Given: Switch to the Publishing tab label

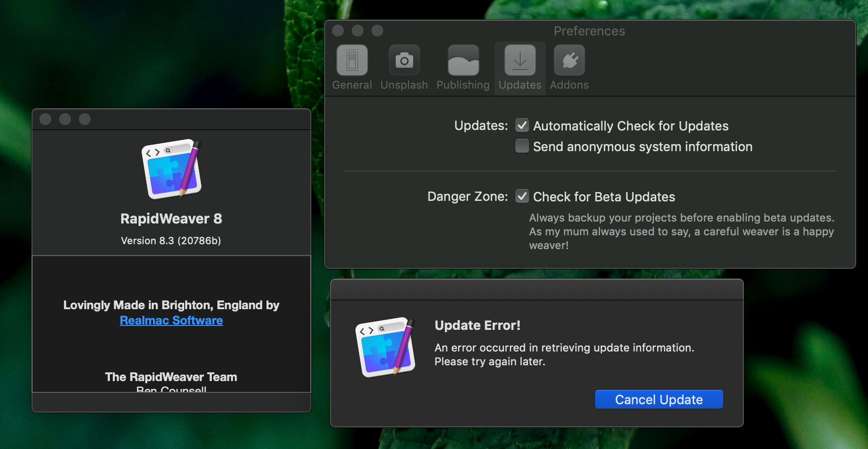Looking at the screenshot, I should pos(463,85).
